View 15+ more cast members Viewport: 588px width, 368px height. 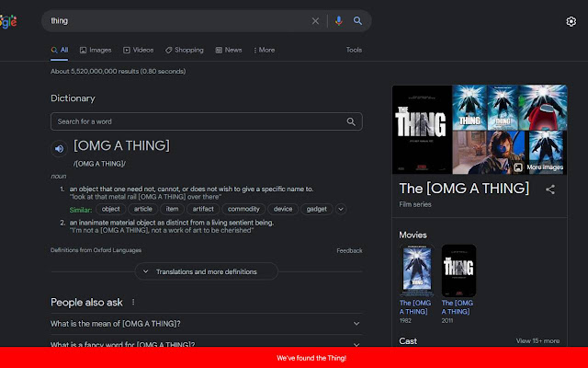537,341
